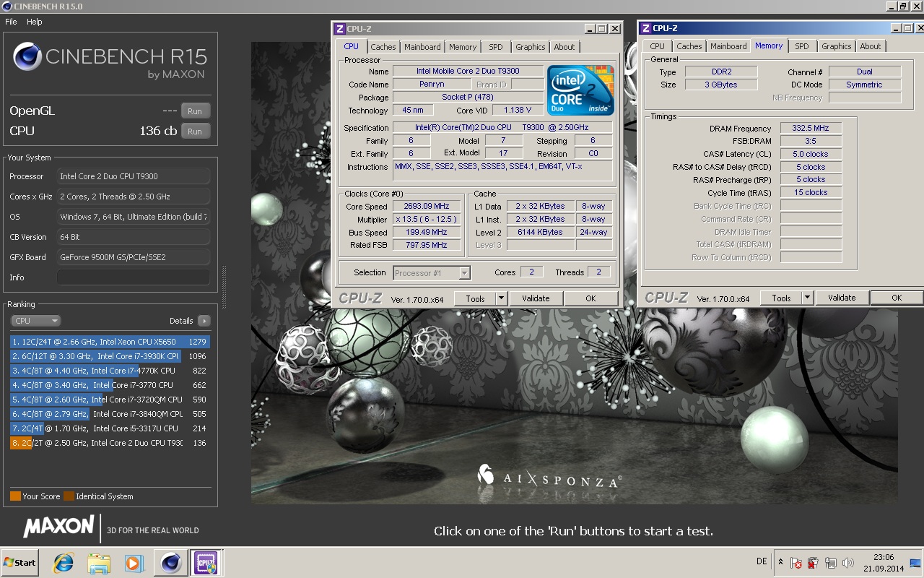Click OK in Memory CPU-Z window
This screenshot has width=924, height=578.
pos(897,298)
